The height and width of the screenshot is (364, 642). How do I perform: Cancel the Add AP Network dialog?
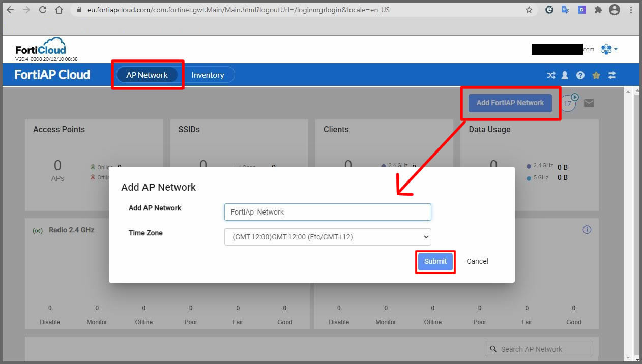pyautogui.click(x=477, y=261)
